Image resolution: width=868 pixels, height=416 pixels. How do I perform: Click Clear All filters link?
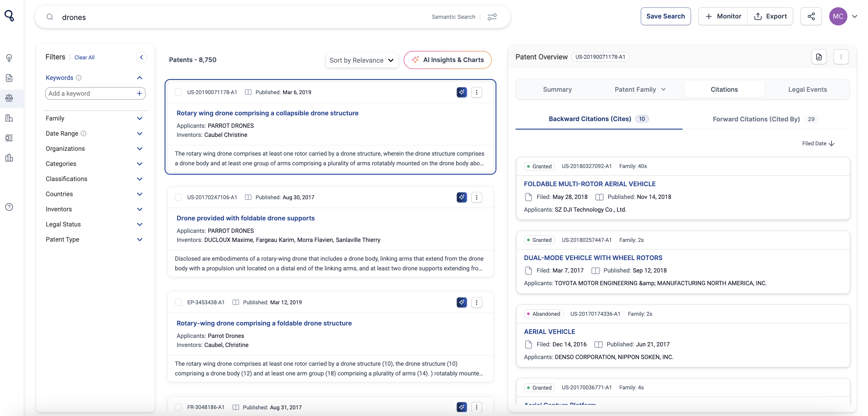[x=84, y=58]
